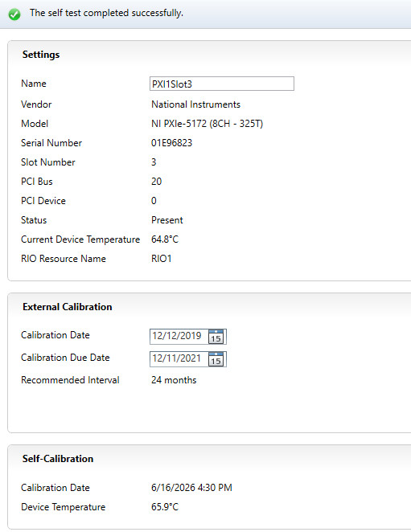Click the self test completed successfully message
This screenshot has width=411, height=532.
106,13
